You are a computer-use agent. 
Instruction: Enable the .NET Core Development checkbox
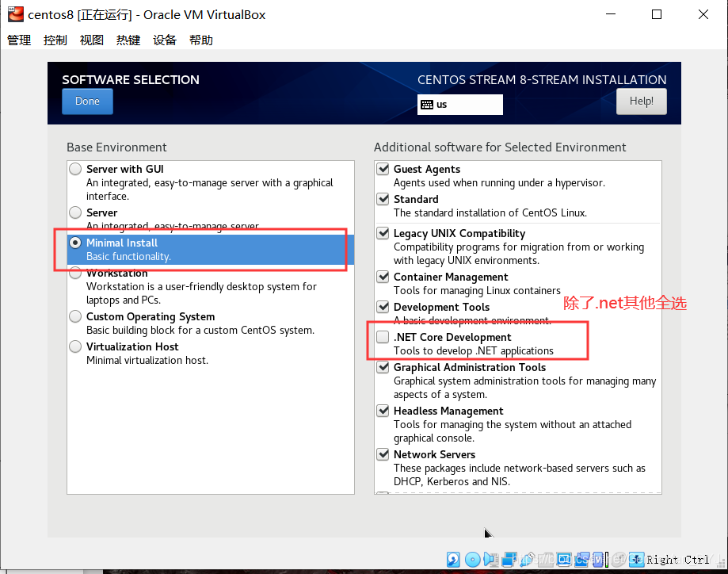(383, 337)
